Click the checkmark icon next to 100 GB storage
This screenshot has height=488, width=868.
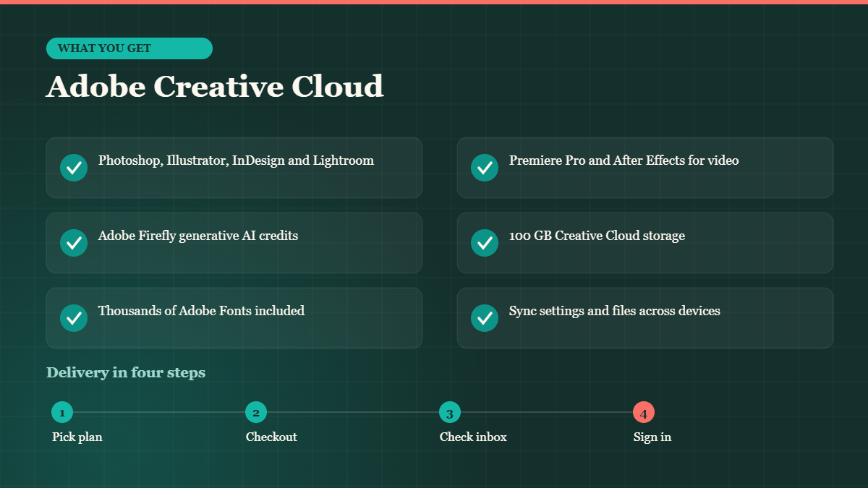pos(485,243)
